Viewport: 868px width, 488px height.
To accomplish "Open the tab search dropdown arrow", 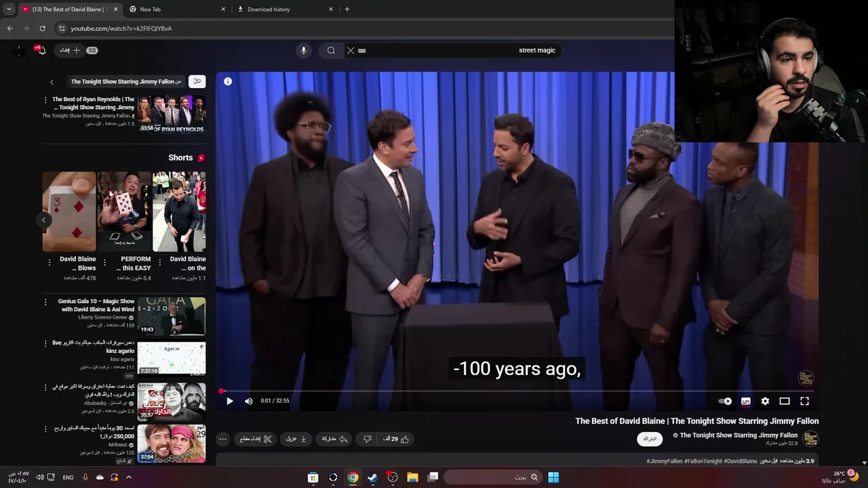I will tap(8, 9).
